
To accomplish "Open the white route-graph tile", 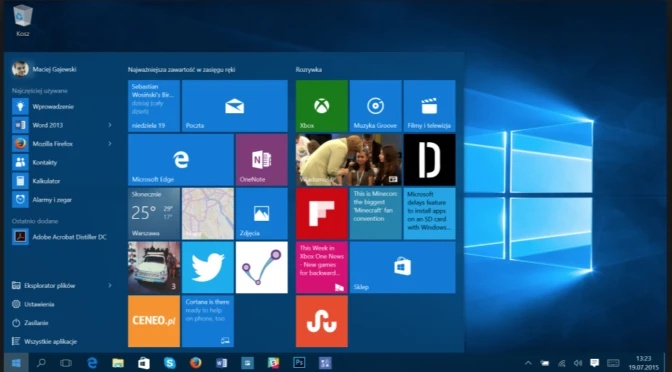I will tap(261, 267).
